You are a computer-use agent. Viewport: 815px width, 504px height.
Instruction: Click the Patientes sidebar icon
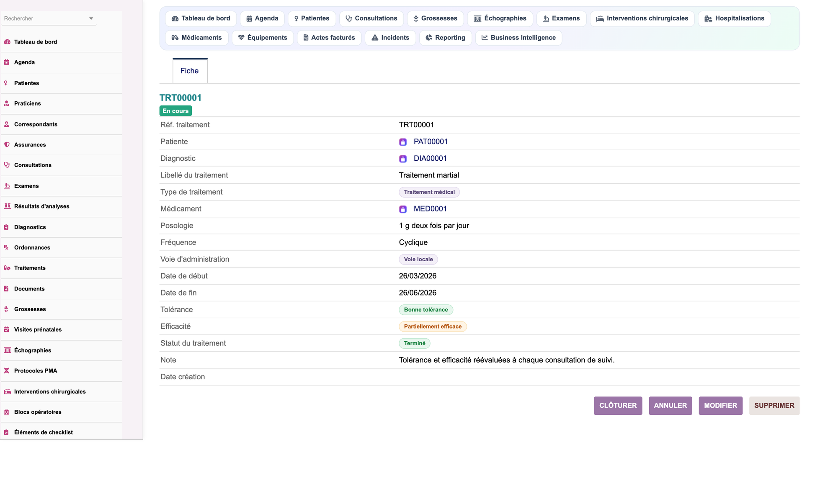pyautogui.click(x=6, y=83)
